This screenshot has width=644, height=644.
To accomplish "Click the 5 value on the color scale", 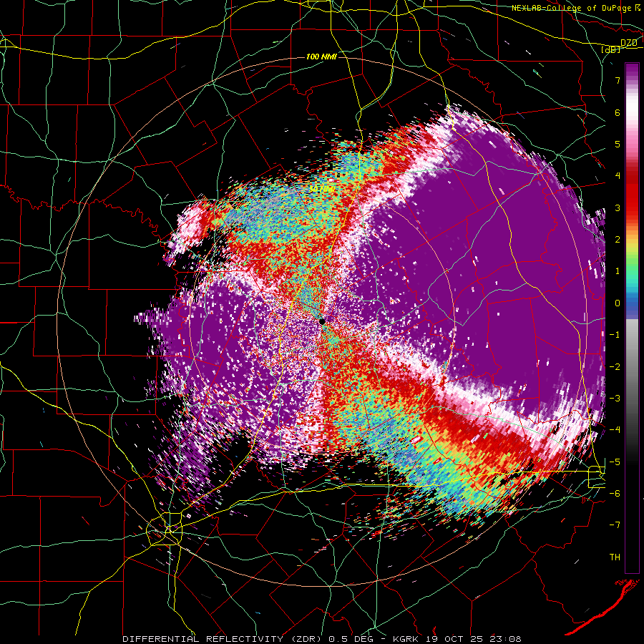I will tap(618, 144).
